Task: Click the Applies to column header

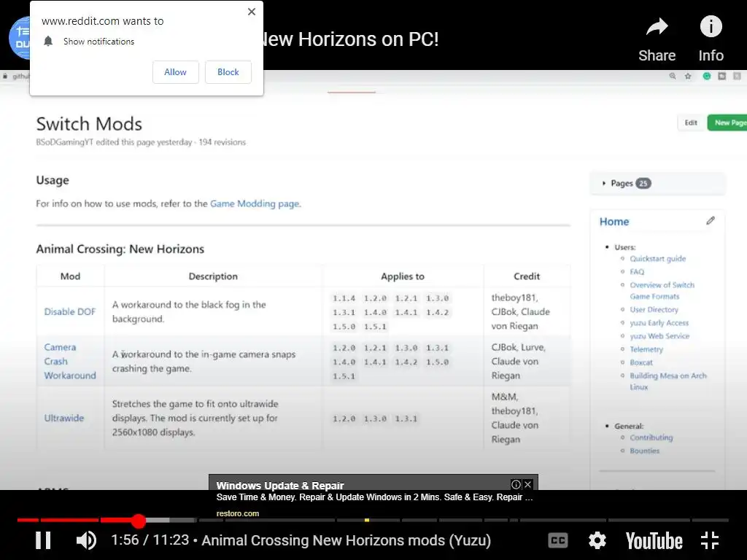Action: 403,276
